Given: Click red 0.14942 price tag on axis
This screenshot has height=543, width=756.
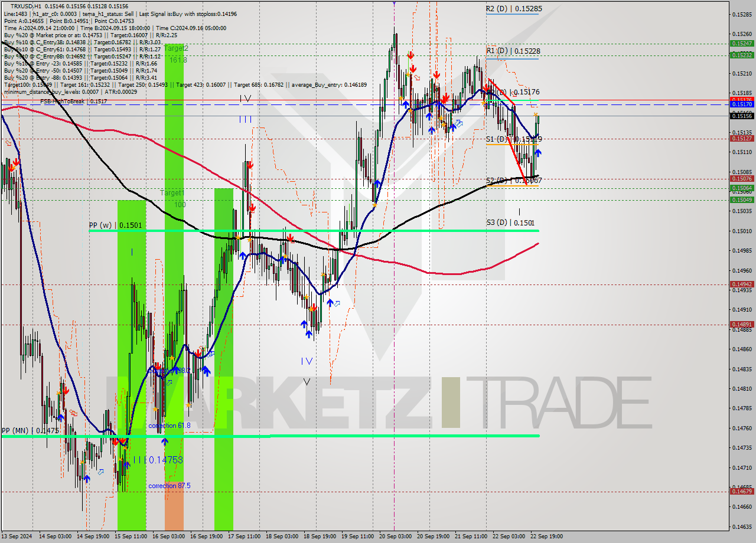Looking at the screenshot, I should tap(742, 284).
